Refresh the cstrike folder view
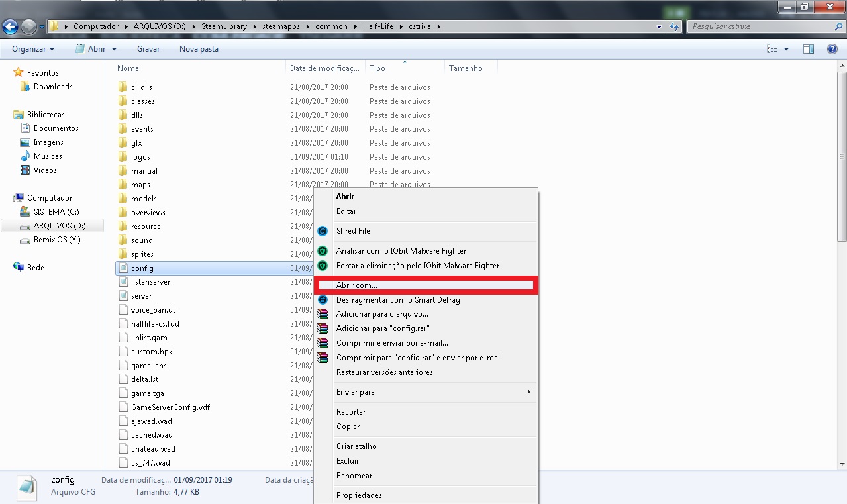 [675, 26]
